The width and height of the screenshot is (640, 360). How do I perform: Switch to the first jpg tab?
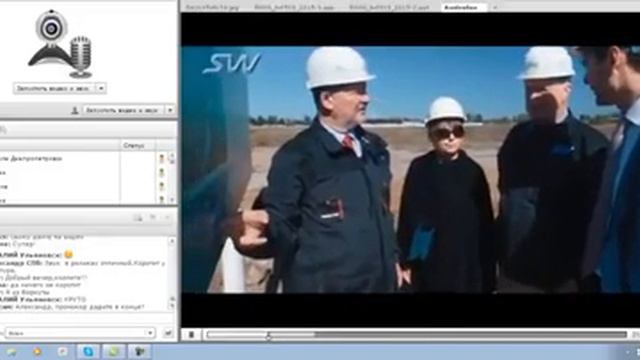(212, 7)
